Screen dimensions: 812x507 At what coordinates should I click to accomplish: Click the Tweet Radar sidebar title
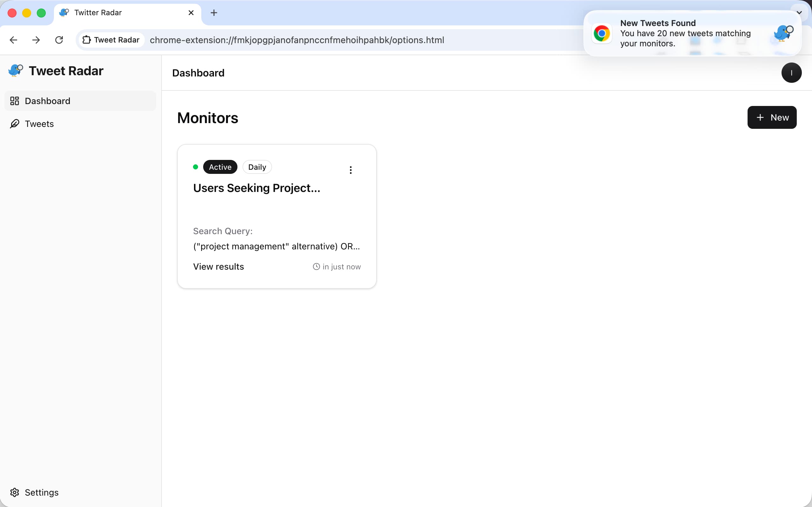[66, 71]
